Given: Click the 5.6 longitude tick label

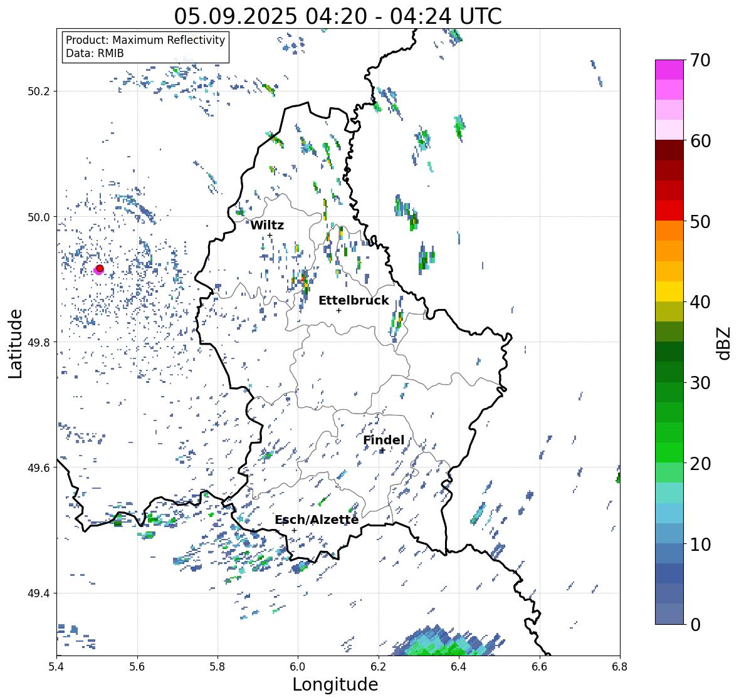Looking at the screenshot, I should tap(137, 667).
